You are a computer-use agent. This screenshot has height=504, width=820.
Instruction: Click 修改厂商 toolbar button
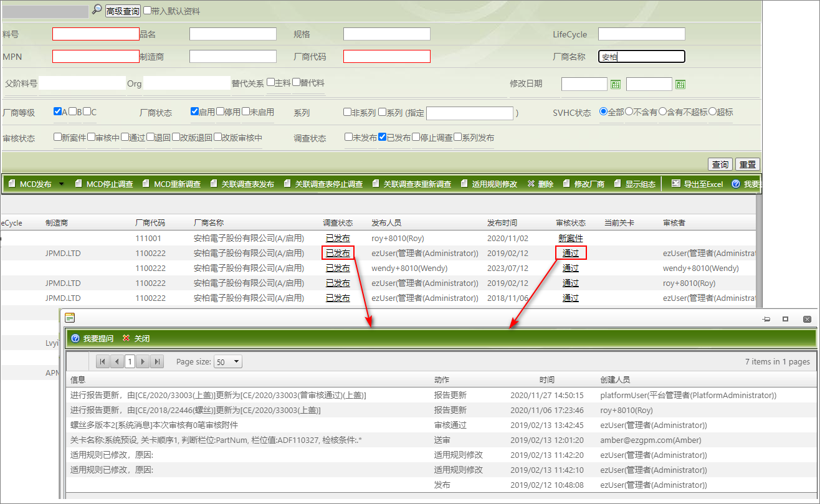[x=584, y=184]
